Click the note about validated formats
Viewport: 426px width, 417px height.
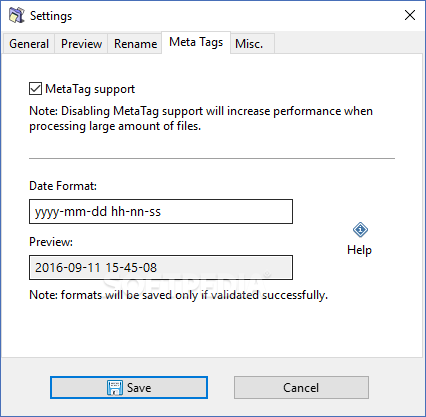(x=179, y=295)
